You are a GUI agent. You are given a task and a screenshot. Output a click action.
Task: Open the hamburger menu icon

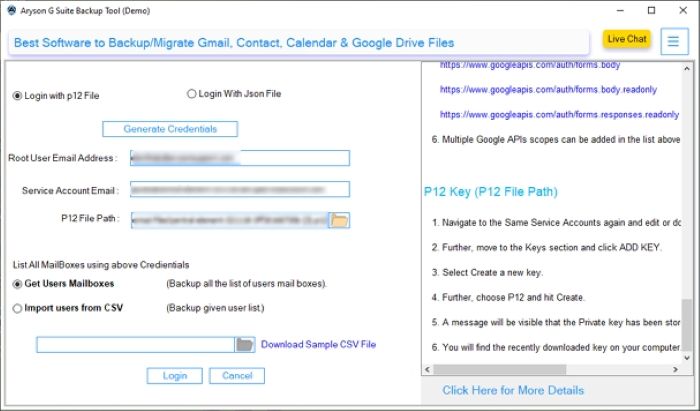(x=674, y=42)
